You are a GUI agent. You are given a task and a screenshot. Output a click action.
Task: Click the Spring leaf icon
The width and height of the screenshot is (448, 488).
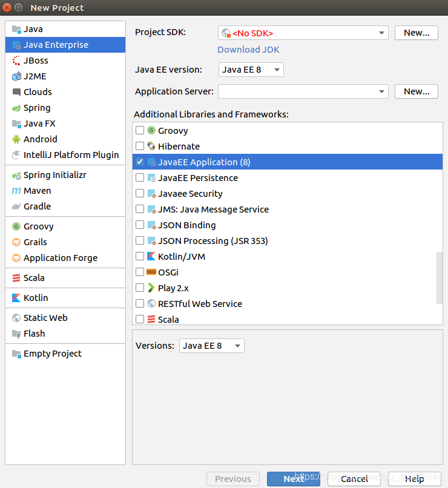tap(16, 108)
